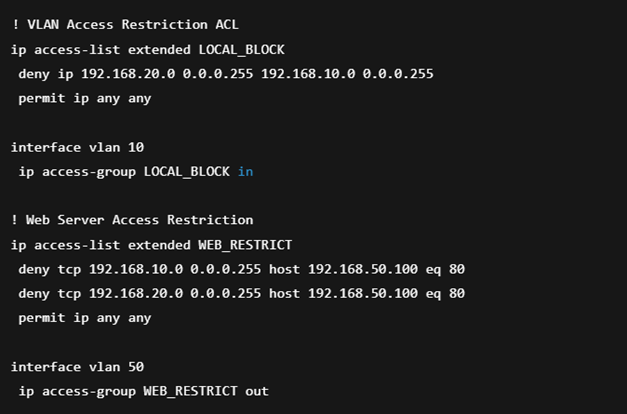Click 'host 192.168.50.100' in second tcp rule
627x414 pixels.
coord(343,293)
